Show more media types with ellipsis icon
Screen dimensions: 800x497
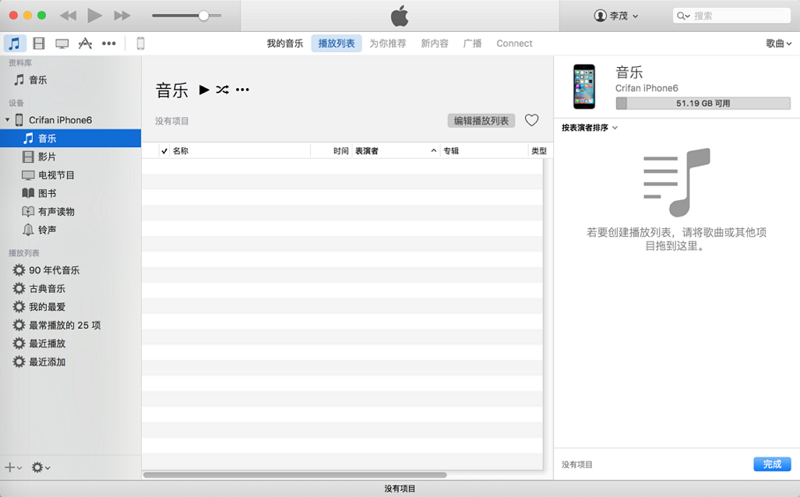[109, 43]
